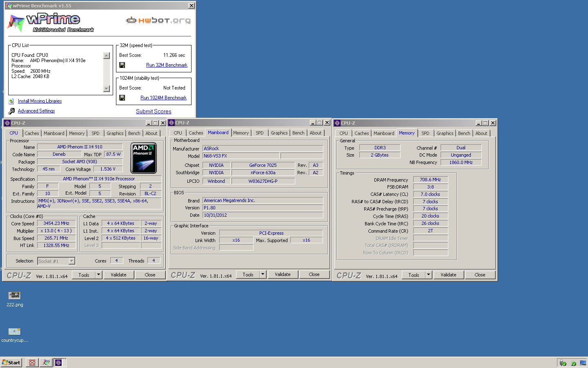This screenshot has height=368, width=588.
Task: Open Advanced Settings link
Action: click(36, 111)
